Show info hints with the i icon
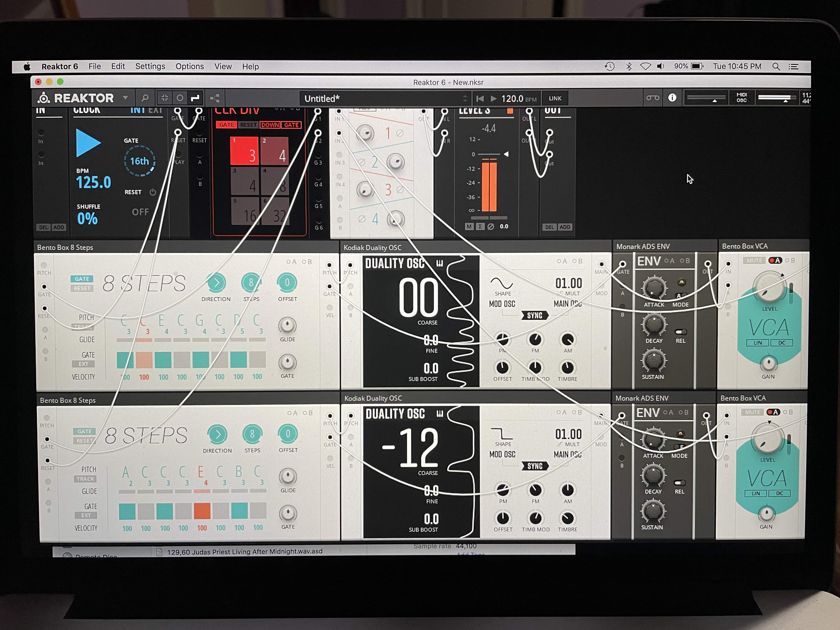 pyautogui.click(x=672, y=97)
